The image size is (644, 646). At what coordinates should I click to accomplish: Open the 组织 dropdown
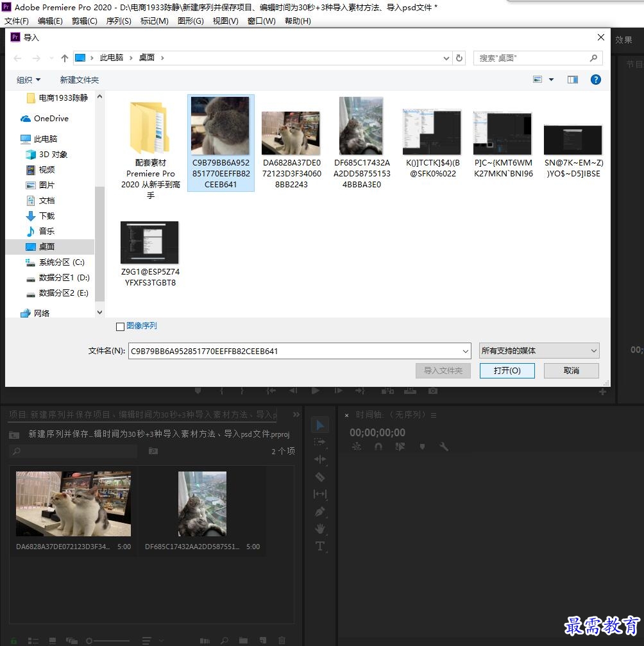(28, 80)
